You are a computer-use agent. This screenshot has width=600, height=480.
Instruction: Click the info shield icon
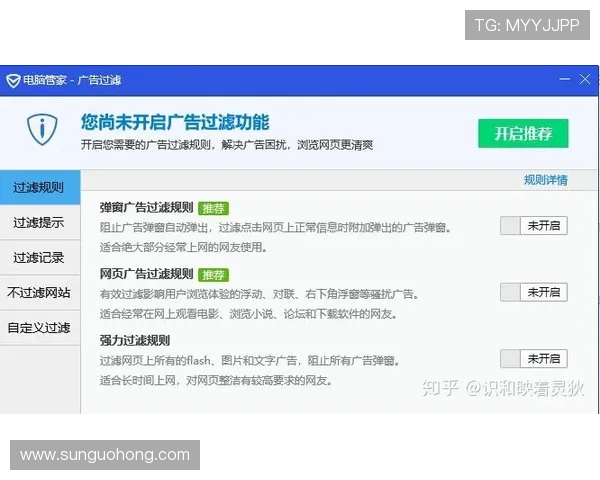tap(42, 129)
